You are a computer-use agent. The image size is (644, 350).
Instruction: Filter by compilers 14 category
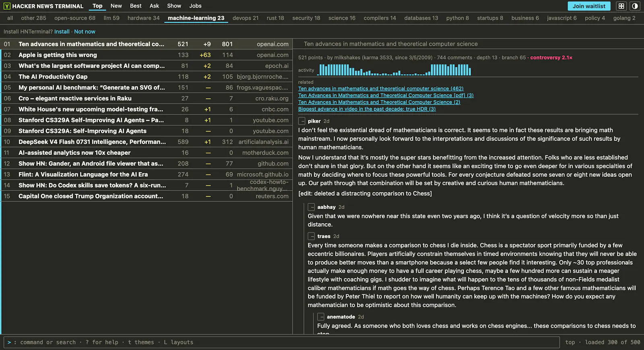point(380,18)
